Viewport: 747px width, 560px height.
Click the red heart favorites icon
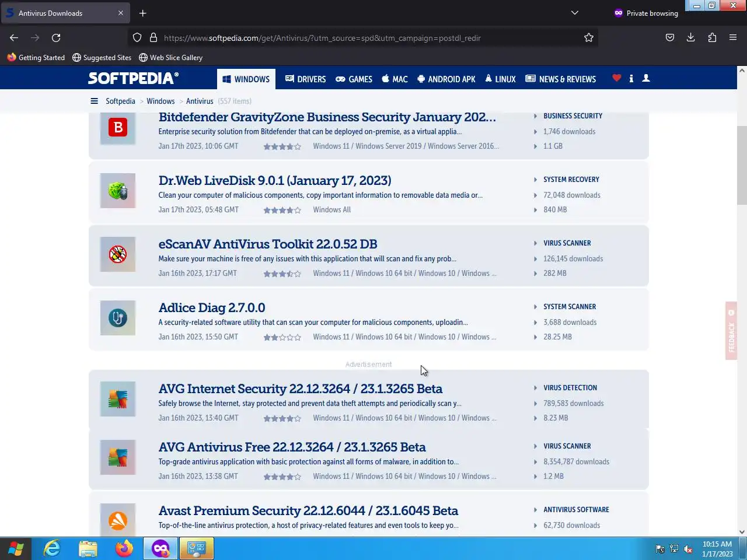point(617,78)
